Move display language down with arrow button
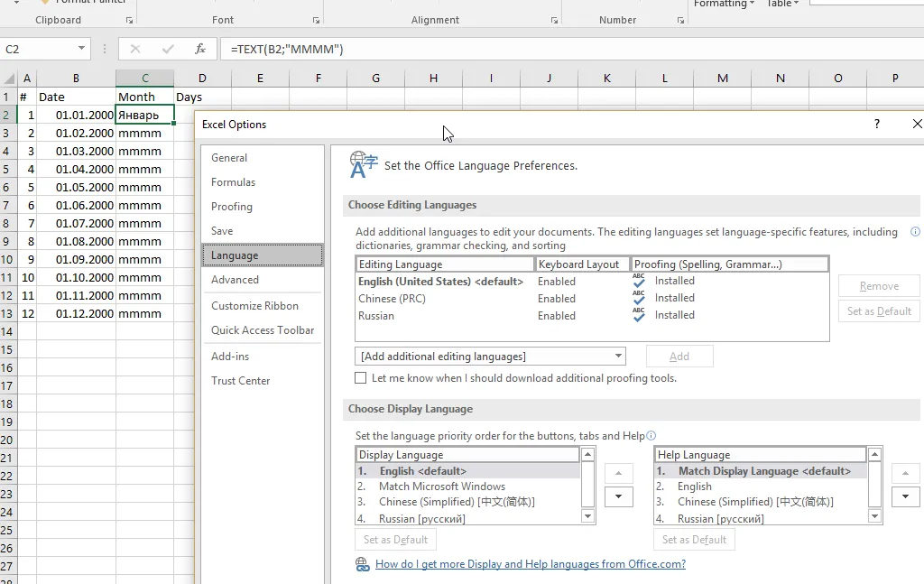Image resolution: width=924 pixels, height=584 pixels. 618,496
